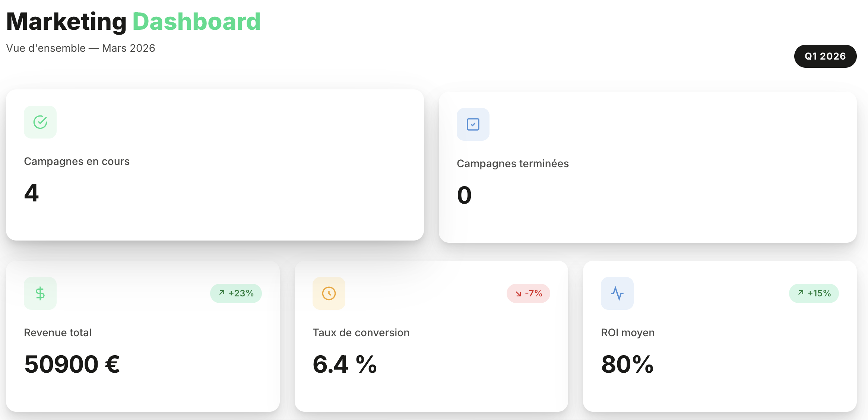Click the orange clock icon
The image size is (868, 420).
329,293
